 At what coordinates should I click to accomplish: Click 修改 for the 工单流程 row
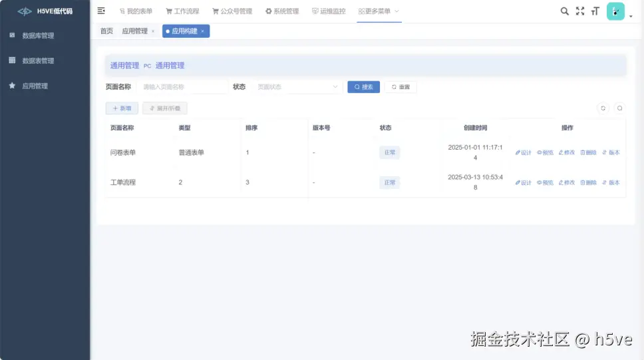pos(567,182)
